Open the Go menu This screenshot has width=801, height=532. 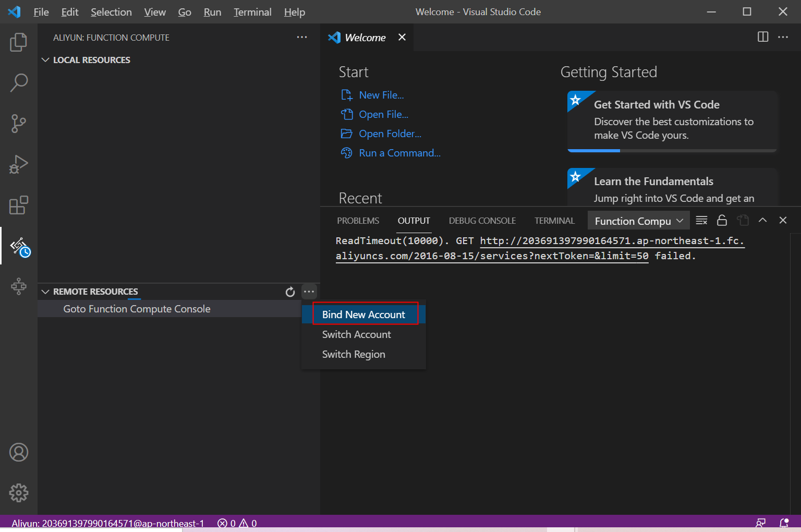pos(185,12)
